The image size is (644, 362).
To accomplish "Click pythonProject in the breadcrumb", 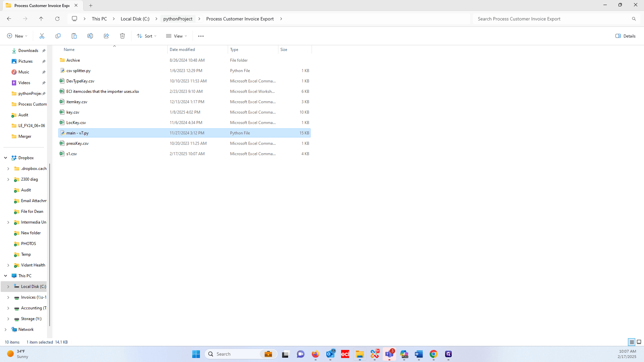I will [178, 19].
